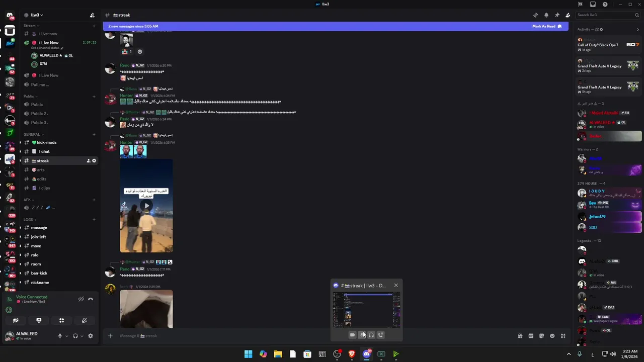Show pinned messages
This screenshot has height=362, width=644.
click(x=557, y=15)
